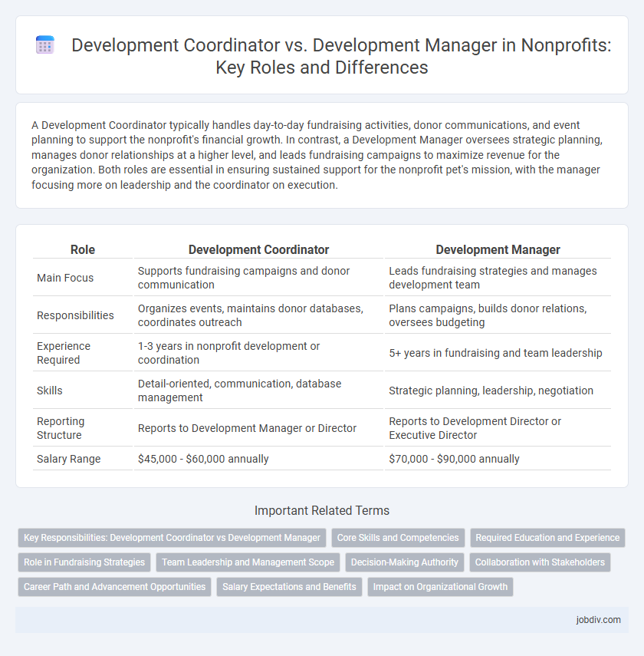The image size is (644, 656).
Task: Open the Key Responsibilities: Development Coordinator vs Development Manager tag
Action: 172,538
